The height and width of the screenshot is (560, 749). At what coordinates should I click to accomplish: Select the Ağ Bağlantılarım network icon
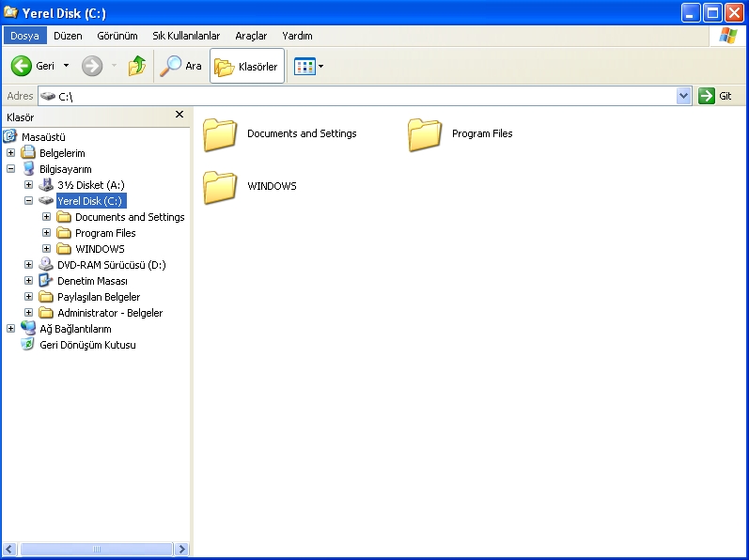click(28, 329)
